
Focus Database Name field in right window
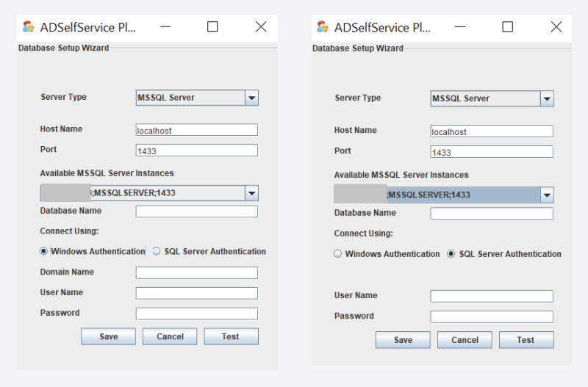[491, 214]
